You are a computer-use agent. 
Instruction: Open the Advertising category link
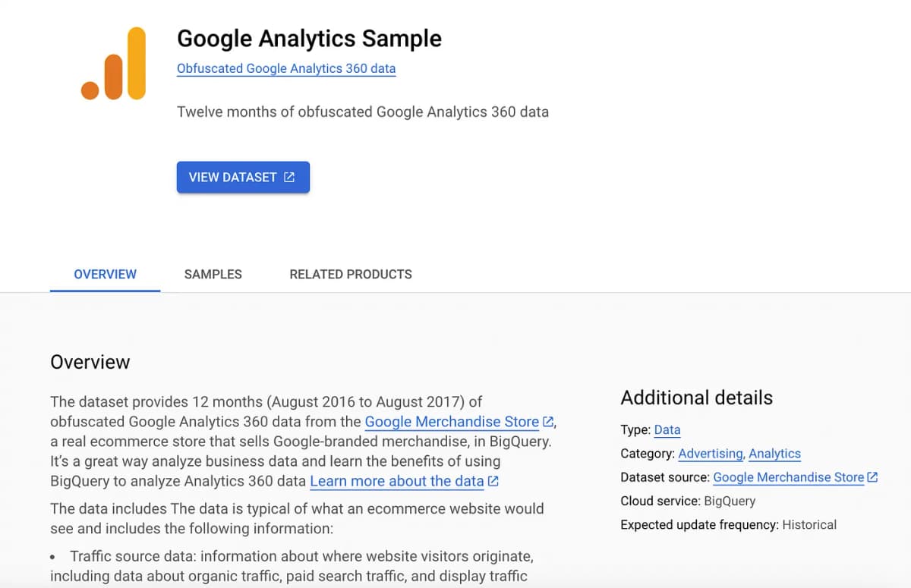[711, 454]
